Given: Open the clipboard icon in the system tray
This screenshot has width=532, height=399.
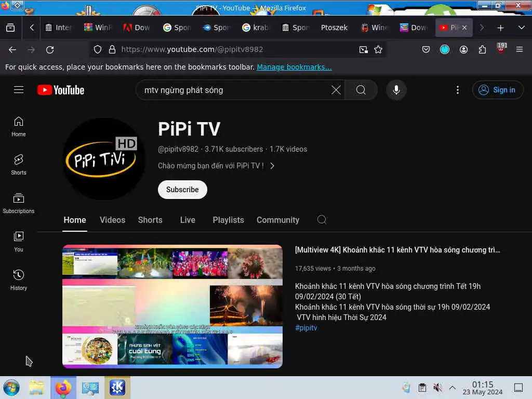Looking at the screenshot, I should coord(422,388).
